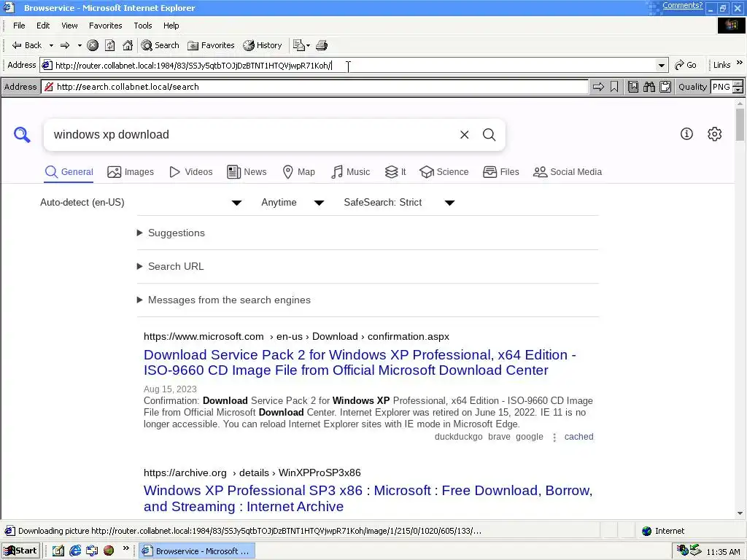Expand Messages from the search engines

(224, 300)
